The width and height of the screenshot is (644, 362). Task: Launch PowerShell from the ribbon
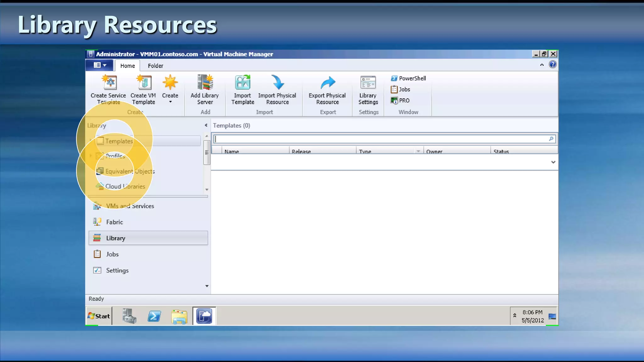click(408, 78)
